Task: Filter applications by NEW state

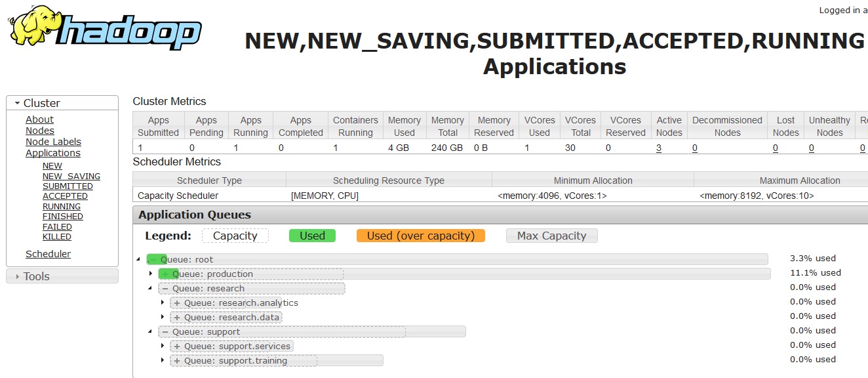Action: pyautogui.click(x=52, y=166)
